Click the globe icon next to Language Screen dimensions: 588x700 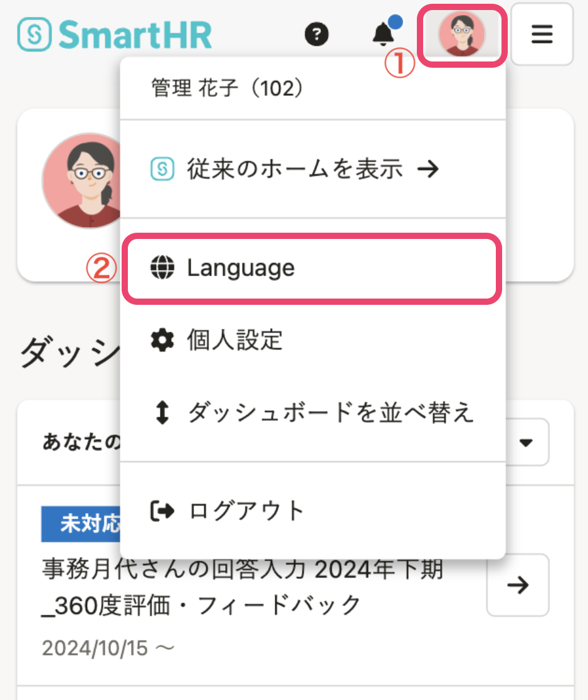(161, 267)
